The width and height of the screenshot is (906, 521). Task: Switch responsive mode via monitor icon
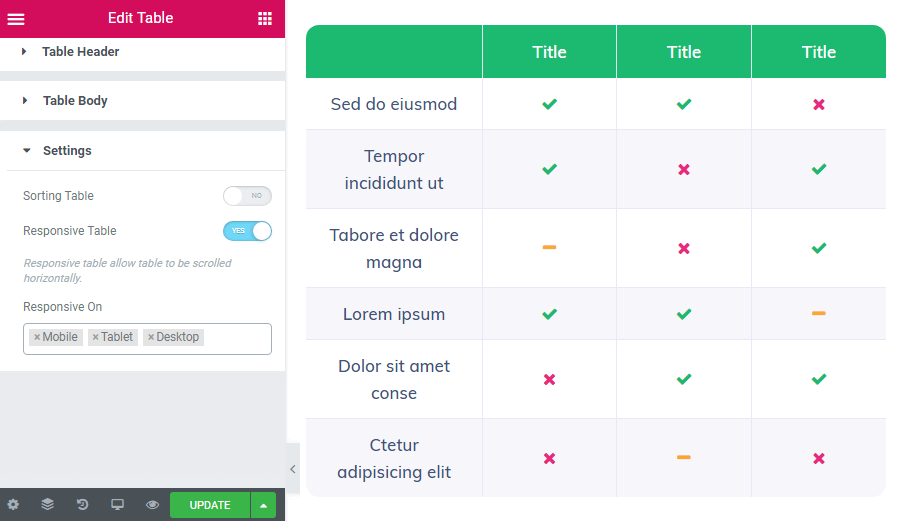pyautogui.click(x=117, y=504)
